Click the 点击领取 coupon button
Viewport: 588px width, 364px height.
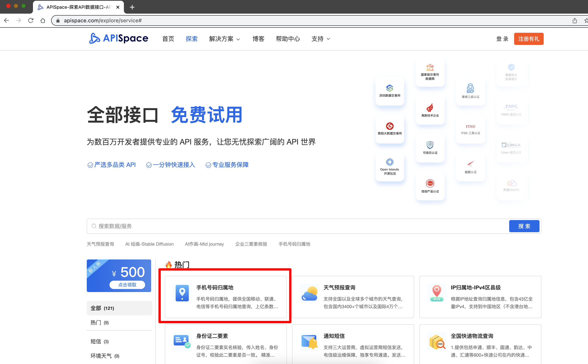pyautogui.click(x=127, y=285)
